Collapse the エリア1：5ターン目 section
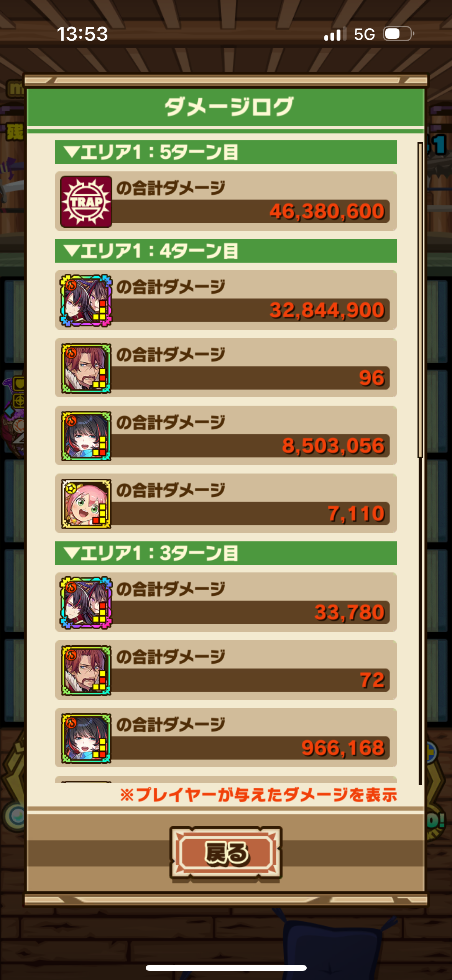Image resolution: width=452 pixels, height=980 pixels. pyautogui.click(x=226, y=152)
